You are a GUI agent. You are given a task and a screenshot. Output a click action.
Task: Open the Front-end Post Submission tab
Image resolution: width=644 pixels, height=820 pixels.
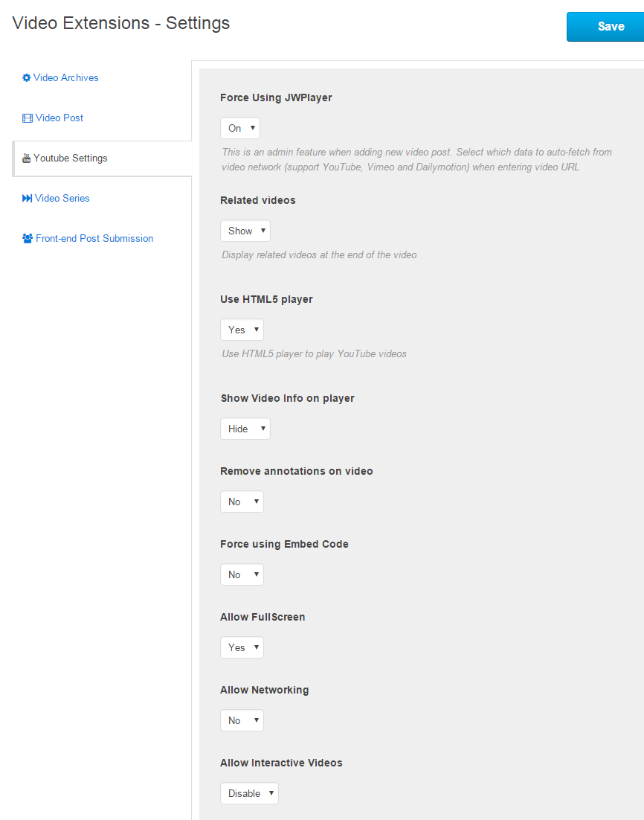[x=94, y=239]
